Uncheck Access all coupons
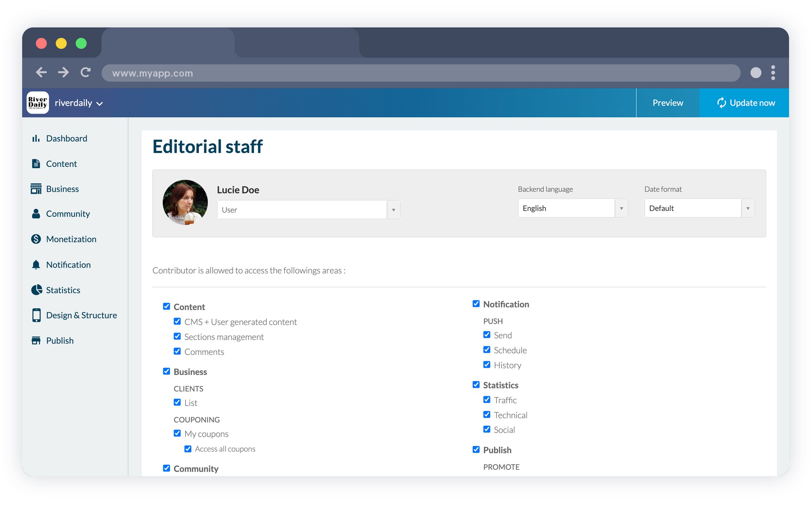Viewport: 812px width, 508px height. click(x=188, y=448)
